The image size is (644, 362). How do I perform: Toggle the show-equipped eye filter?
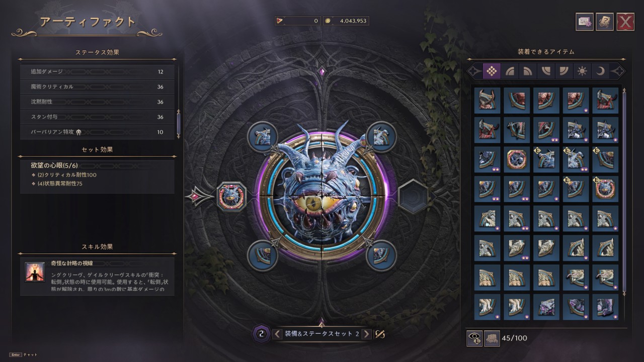(474, 339)
